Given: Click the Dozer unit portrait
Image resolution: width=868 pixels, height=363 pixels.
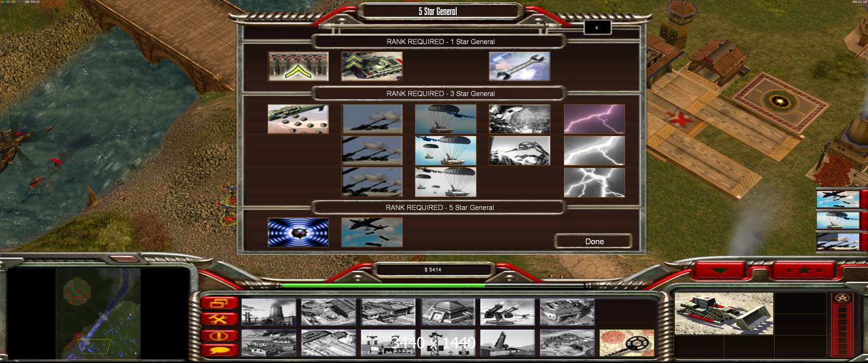Looking at the screenshot, I should [724, 313].
